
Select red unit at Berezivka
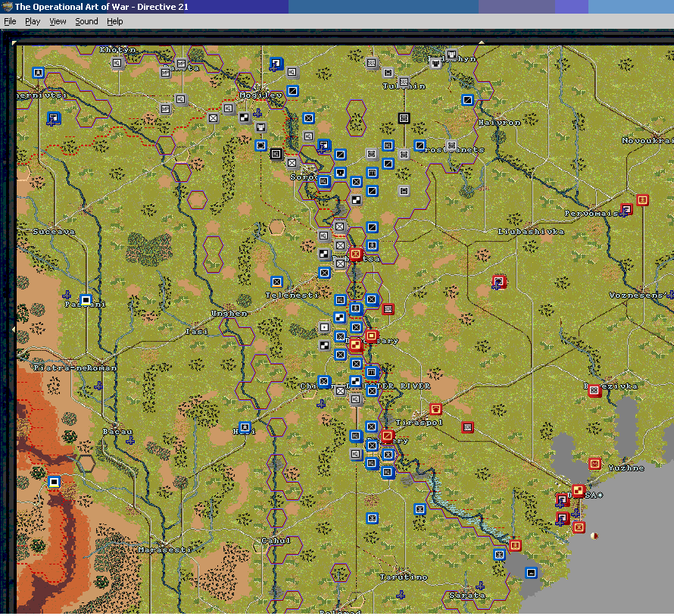point(594,390)
